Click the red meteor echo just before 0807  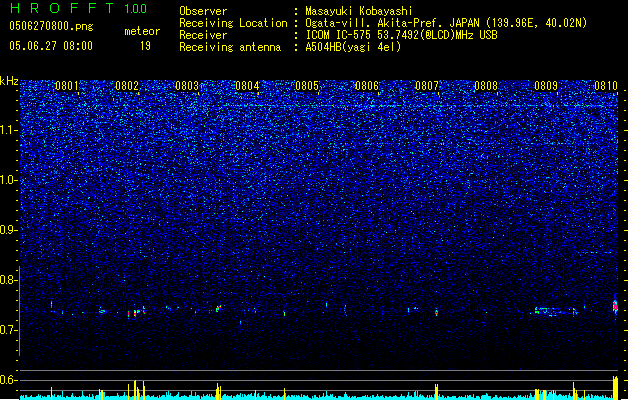coord(436,312)
